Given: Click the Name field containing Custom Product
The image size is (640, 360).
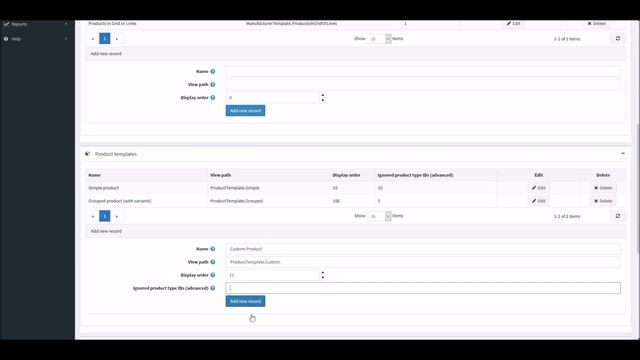Looking at the screenshot, I should point(423,249).
